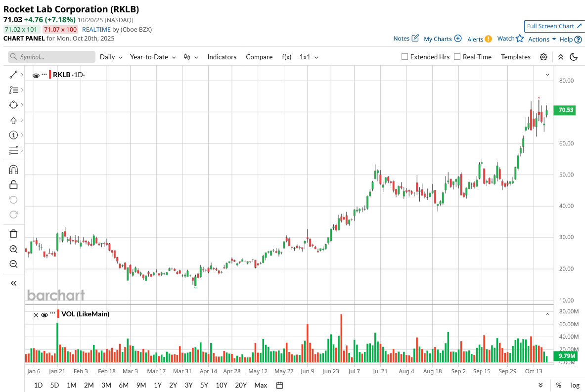
Task: Open Full Screen Chart
Action: pos(554,26)
